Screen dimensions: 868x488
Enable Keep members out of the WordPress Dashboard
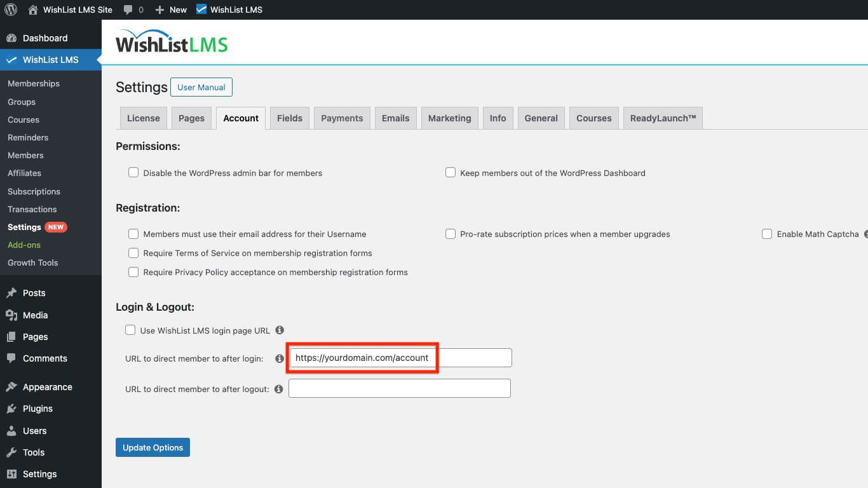click(x=451, y=172)
